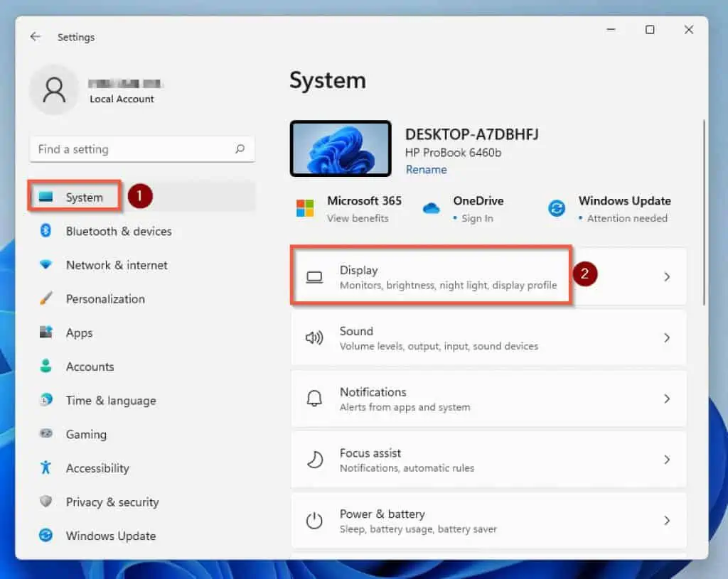Click the back arrow in Settings
The width and height of the screenshot is (728, 579).
coord(35,37)
